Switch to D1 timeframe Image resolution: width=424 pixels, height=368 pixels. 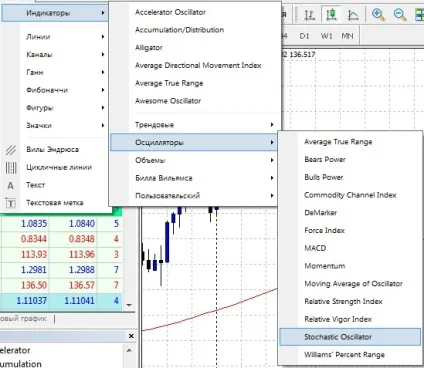pyautogui.click(x=304, y=36)
